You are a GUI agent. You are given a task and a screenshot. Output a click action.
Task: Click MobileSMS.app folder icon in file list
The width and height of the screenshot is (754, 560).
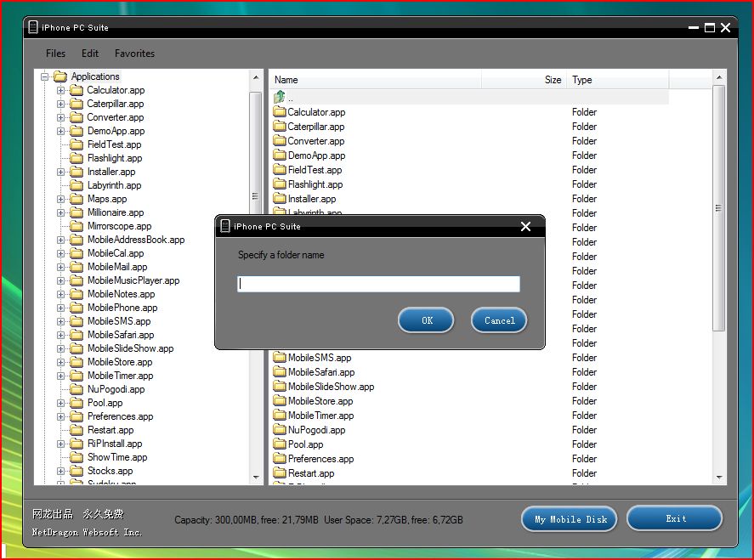coord(280,358)
